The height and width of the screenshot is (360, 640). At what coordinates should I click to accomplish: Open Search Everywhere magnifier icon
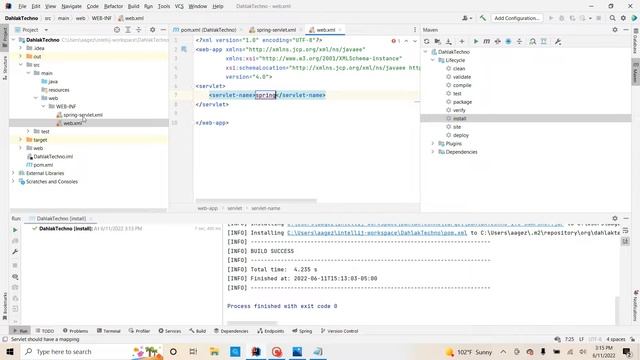pyautogui.click(x=612, y=18)
